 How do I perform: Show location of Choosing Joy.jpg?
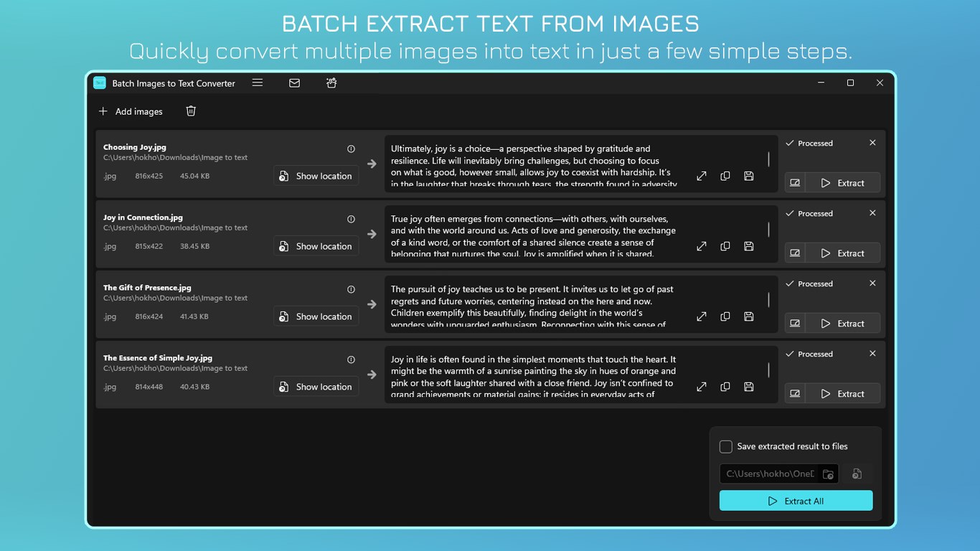click(x=316, y=176)
